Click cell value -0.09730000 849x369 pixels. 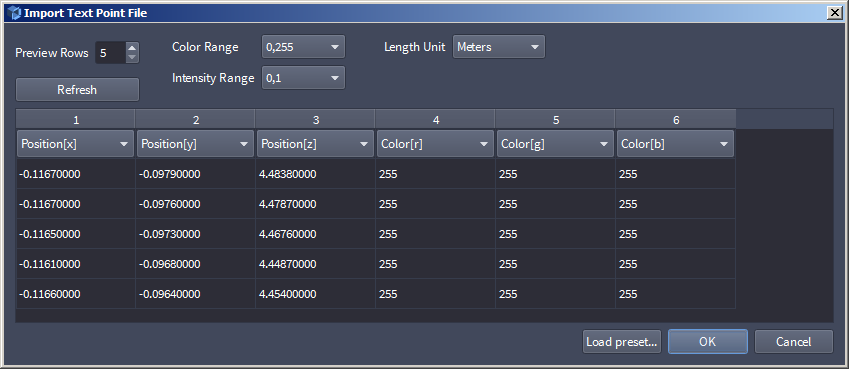195,234
